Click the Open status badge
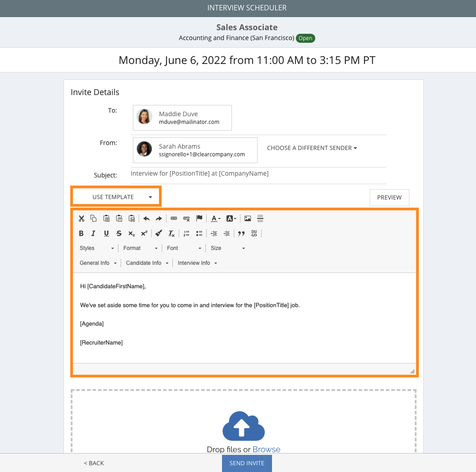The image size is (476, 472). pyautogui.click(x=305, y=38)
